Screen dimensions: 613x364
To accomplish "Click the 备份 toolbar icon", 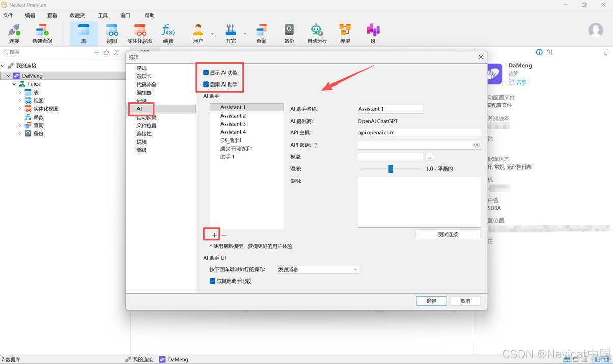I will pyautogui.click(x=289, y=34).
